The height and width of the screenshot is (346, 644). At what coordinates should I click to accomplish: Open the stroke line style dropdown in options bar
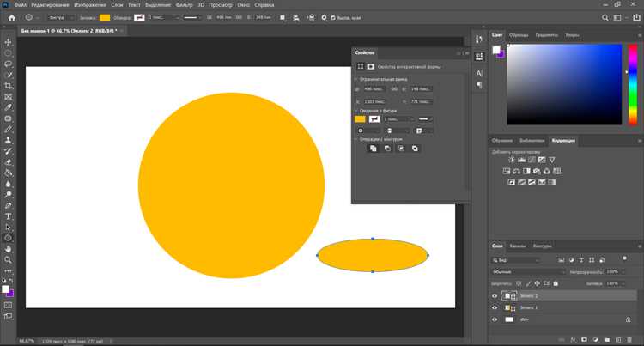(191, 18)
